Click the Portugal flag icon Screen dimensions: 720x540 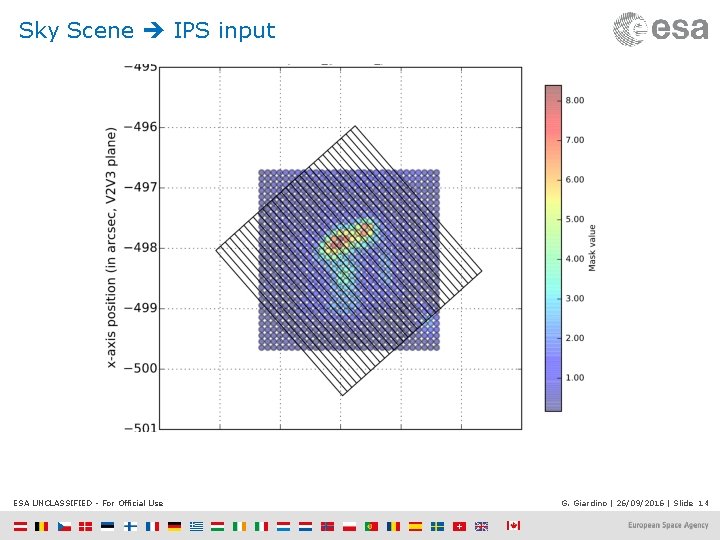(371, 526)
